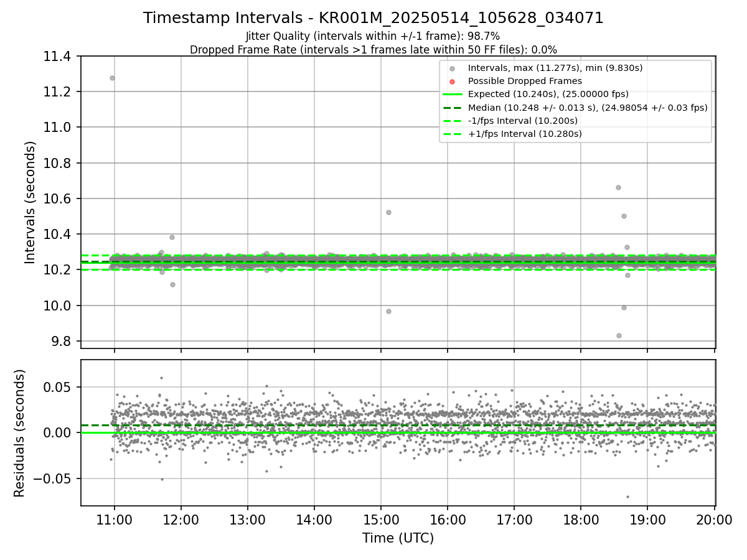Click legend entry '+1/fps Interval (10.280s)'

525,133
